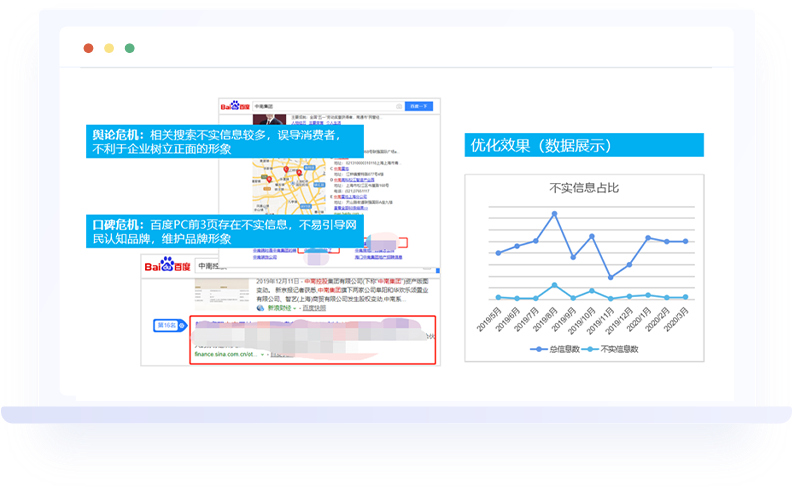Viewport: 794px width, 491px height.
Task: Click the globe icon before 新浪财经
Action: (x=260, y=308)
